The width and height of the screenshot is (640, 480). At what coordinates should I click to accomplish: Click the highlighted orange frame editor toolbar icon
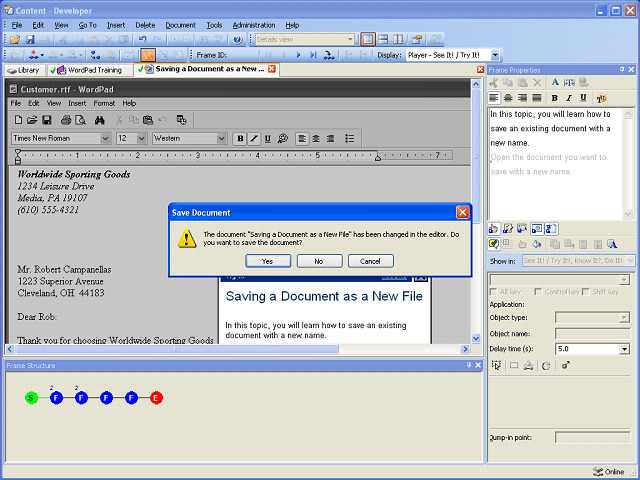click(148, 55)
